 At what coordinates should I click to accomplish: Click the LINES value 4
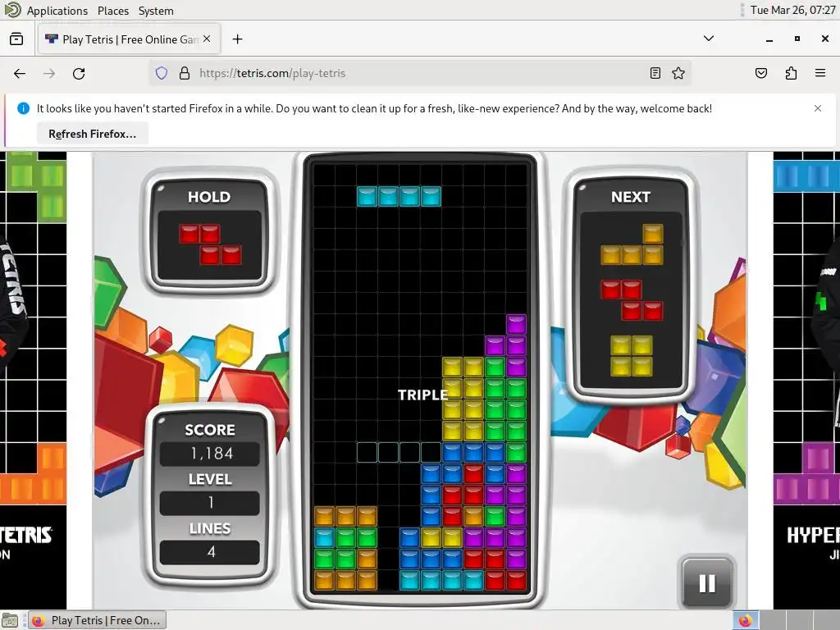click(211, 552)
